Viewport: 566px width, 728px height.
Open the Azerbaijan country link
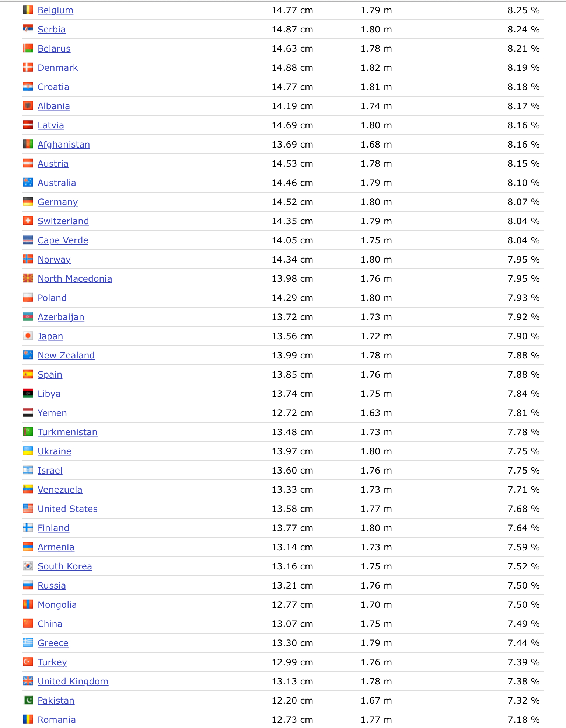coord(61,317)
